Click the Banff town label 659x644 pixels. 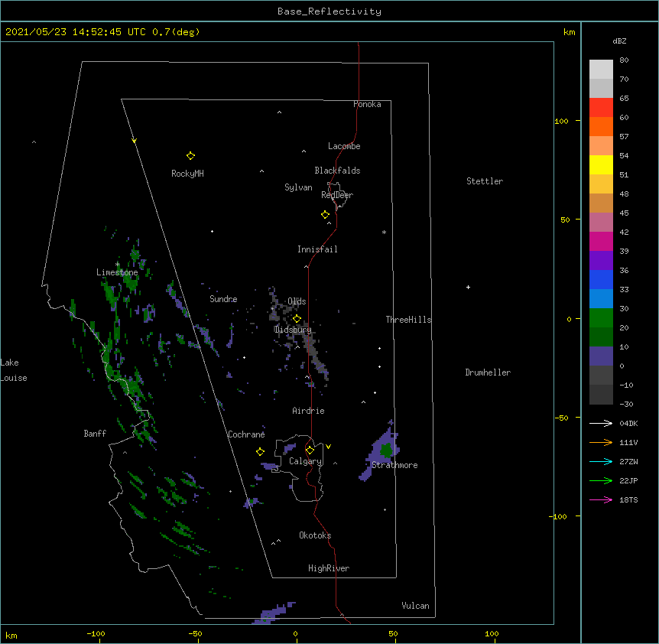(x=95, y=434)
